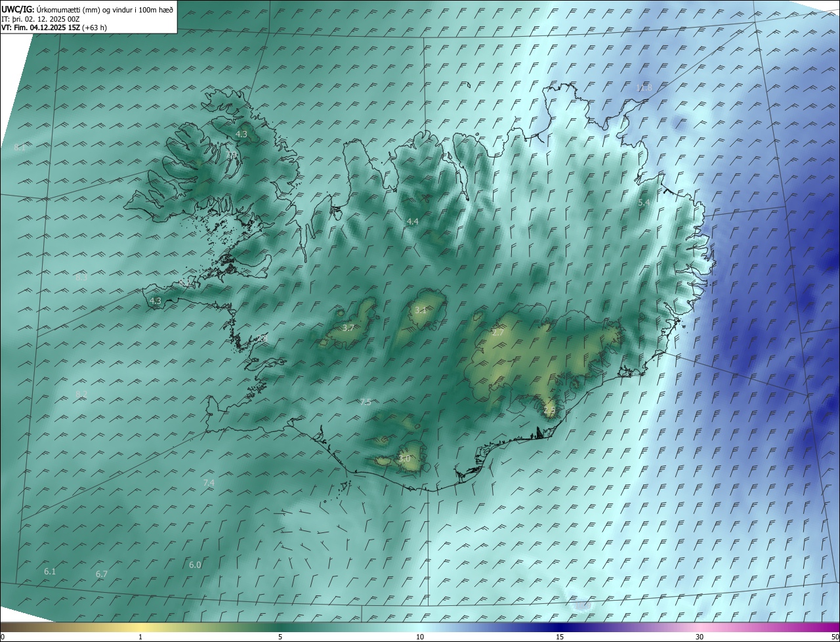Image resolution: width=840 pixels, height=642 pixels.
Task: Click the title line 'UWC/IG: Úrkomumætti (mm) og vindur í 100m hæð'
Action: coord(87,9)
